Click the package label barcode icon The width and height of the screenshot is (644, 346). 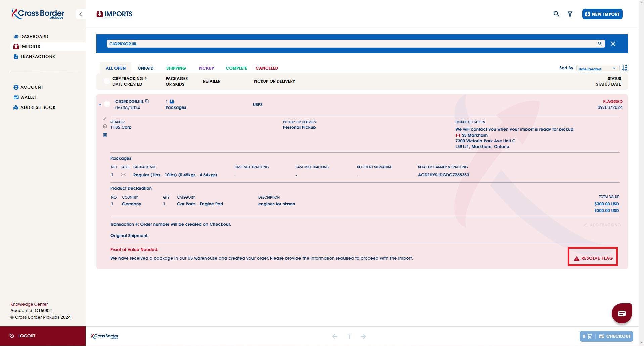[x=123, y=175]
